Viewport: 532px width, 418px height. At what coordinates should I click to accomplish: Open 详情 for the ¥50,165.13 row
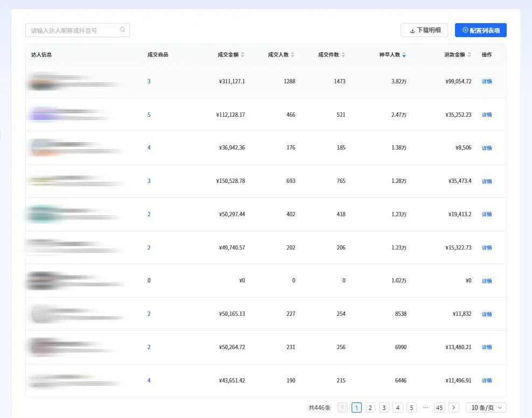click(487, 314)
